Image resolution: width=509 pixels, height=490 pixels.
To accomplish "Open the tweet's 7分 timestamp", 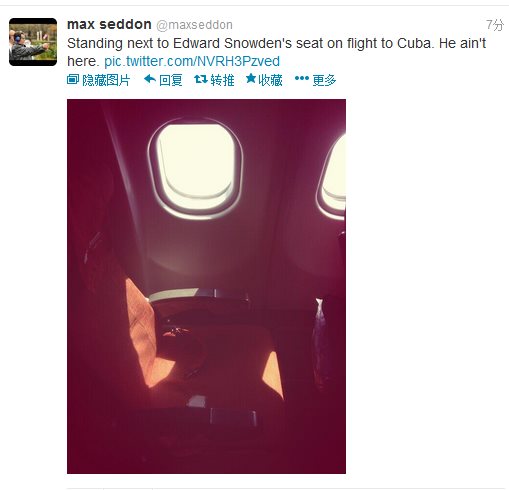I will click(495, 25).
